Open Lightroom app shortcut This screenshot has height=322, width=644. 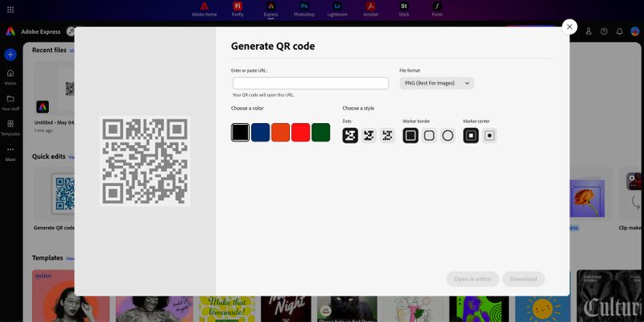pos(337,10)
